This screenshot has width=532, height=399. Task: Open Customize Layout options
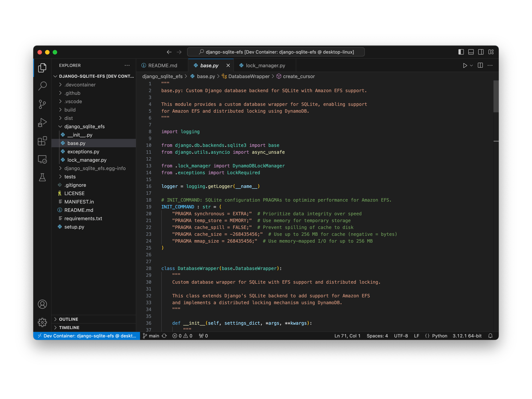coord(491,52)
